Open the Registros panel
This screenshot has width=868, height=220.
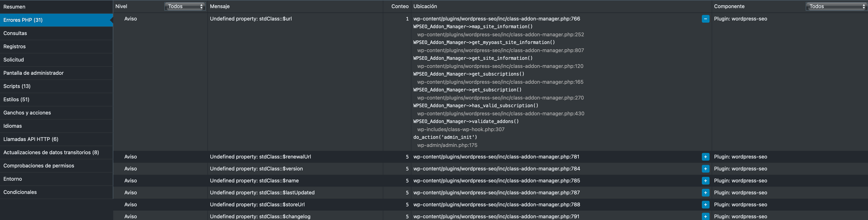pyautogui.click(x=56, y=46)
